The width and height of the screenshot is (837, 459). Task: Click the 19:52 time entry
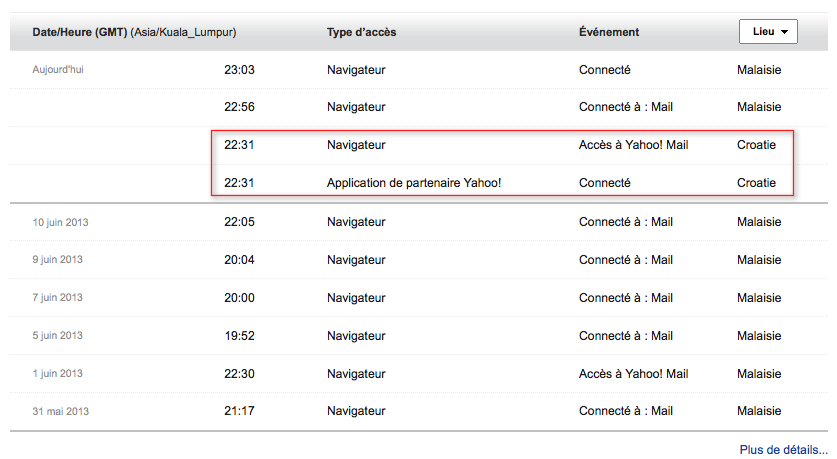coord(239,336)
